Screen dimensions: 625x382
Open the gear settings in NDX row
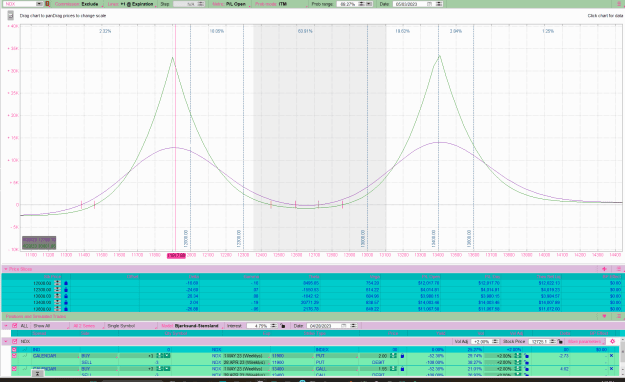point(613,342)
